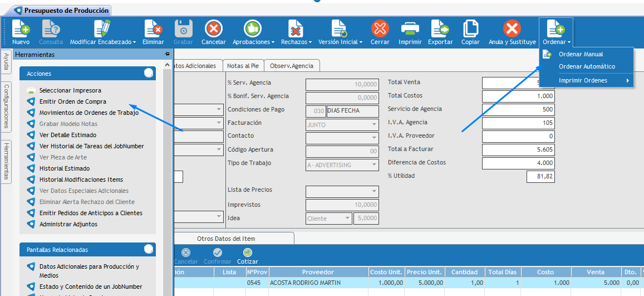The width and height of the screenshot is (644, 296).
Task: Click the Exportar icon
Action: (440, 28)
